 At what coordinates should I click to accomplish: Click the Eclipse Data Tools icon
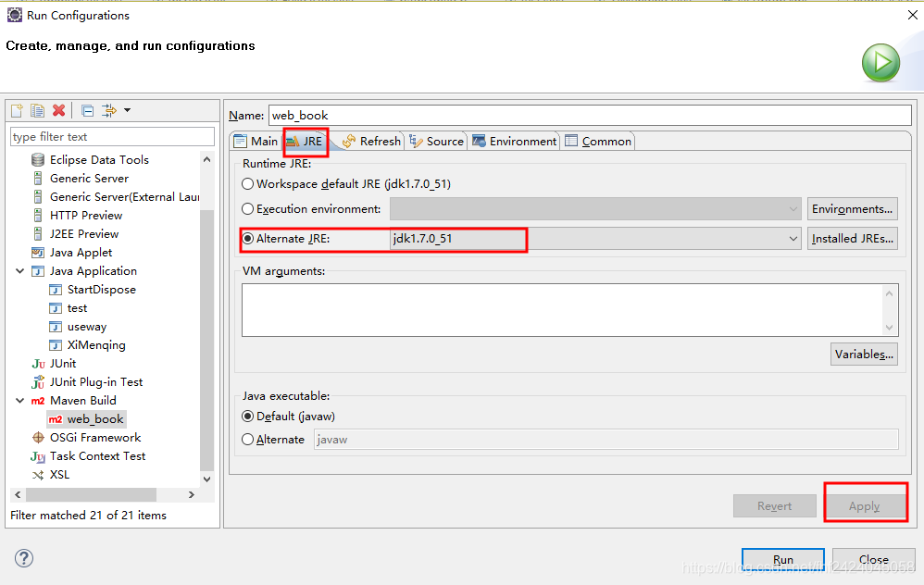[x=38, y=159]
